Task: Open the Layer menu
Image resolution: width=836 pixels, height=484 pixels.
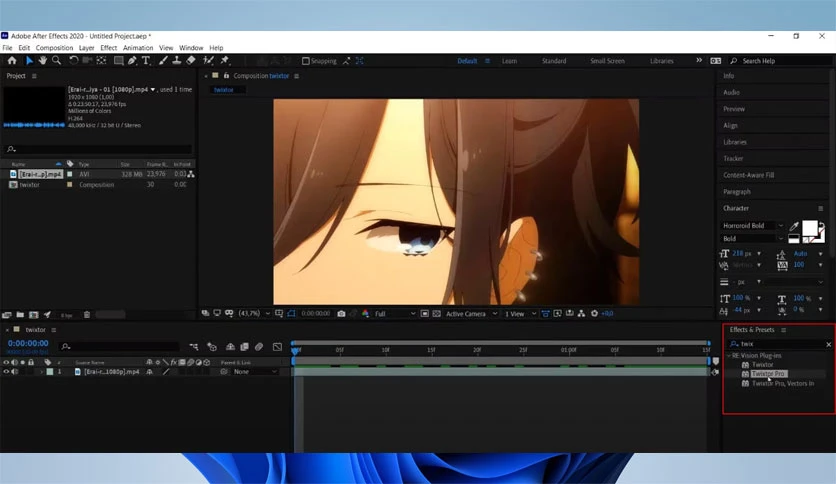Action: click(x=86, y=48)
